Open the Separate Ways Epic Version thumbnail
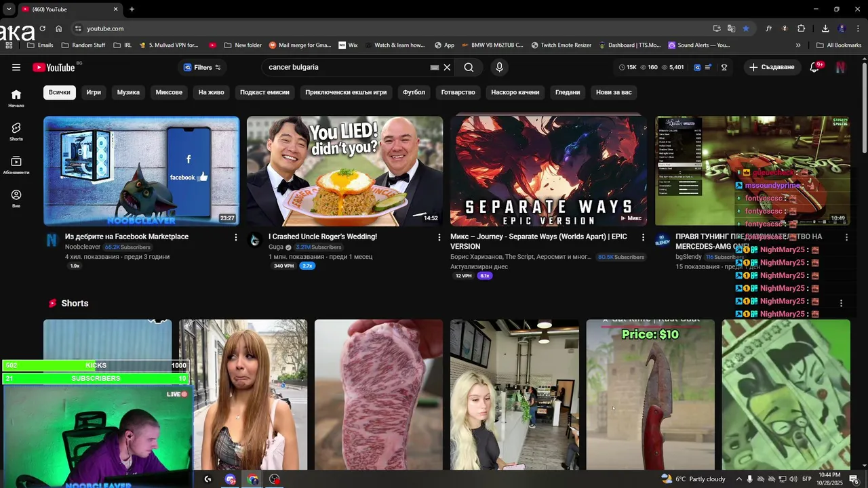 pyautogui.click(x=548, y=171)
